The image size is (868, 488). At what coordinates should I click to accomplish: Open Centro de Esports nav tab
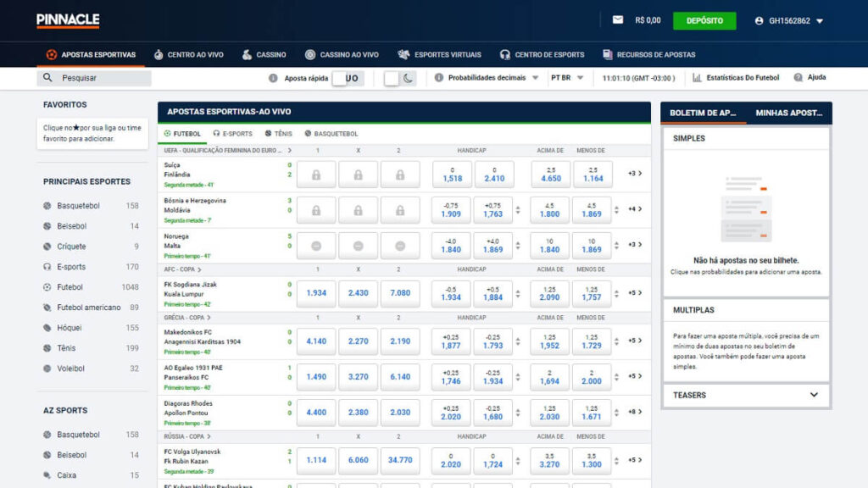(x=542, y=55)
